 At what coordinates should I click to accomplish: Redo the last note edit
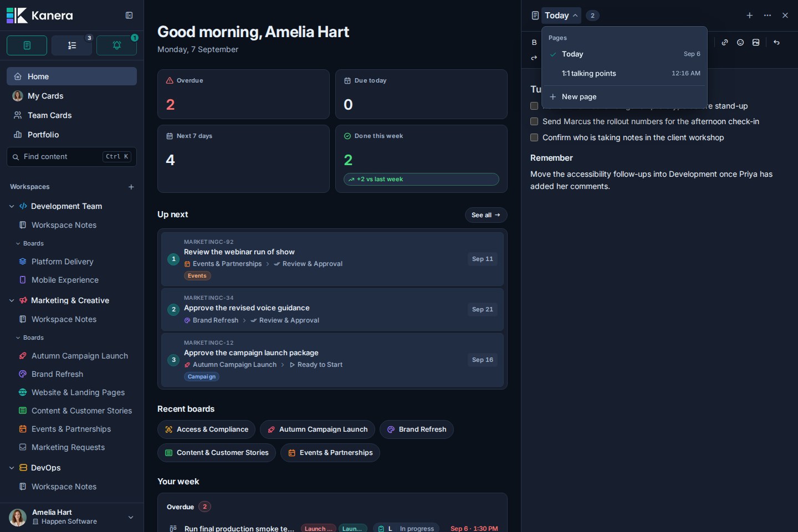point(534,58)
